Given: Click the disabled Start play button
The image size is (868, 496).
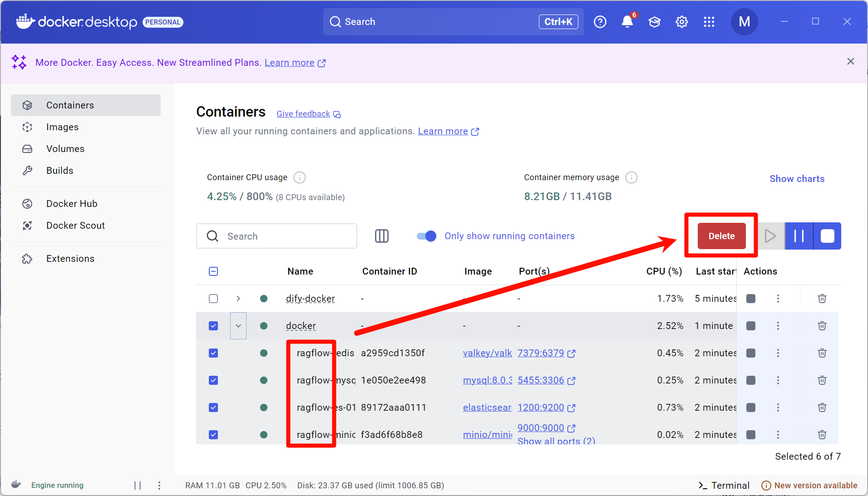Looking at the screenshot, I should point(770,236).
